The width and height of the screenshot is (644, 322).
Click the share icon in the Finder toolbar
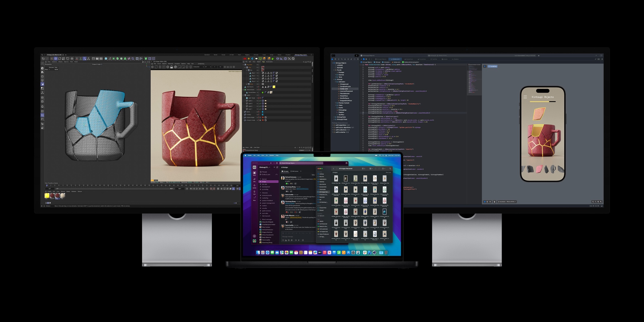[x=375, y=169]
